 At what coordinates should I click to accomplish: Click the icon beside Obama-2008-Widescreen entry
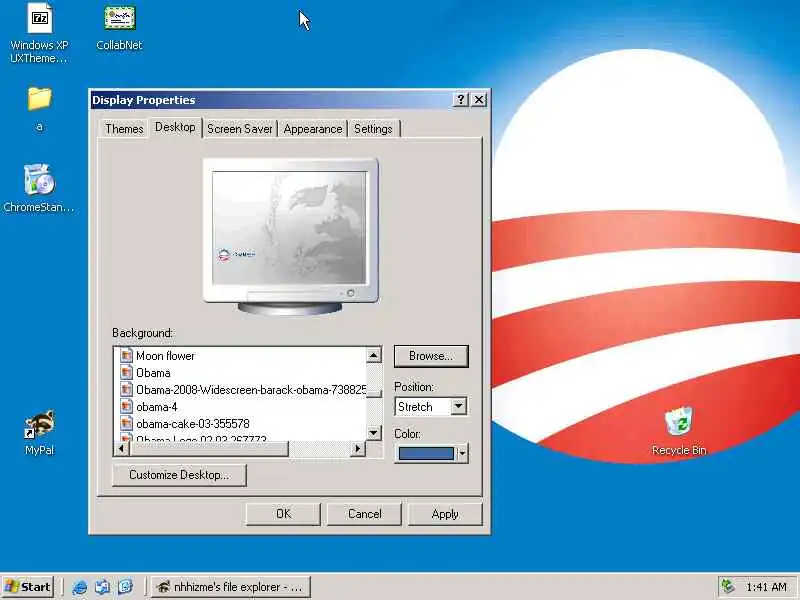coord(126,389)
